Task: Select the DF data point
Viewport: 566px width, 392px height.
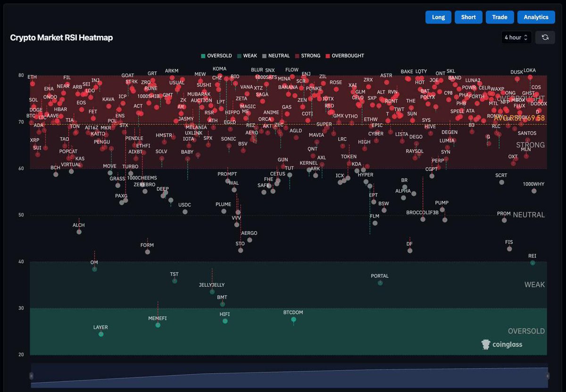Action: coord(410,250)
